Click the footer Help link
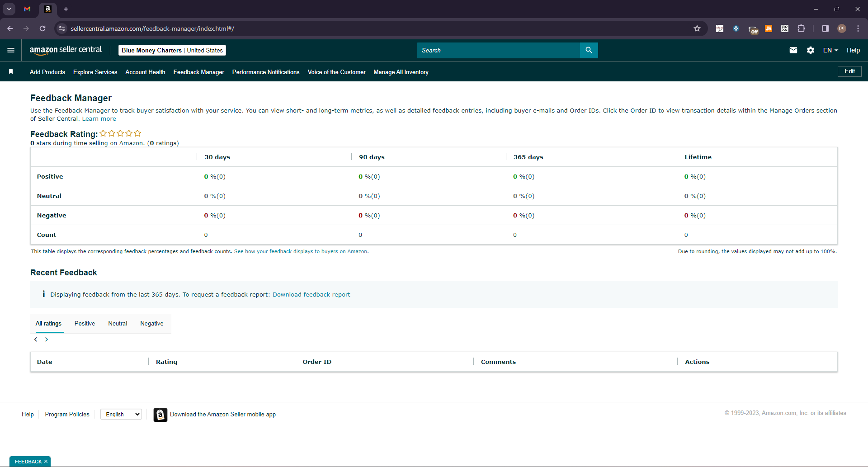Screen dimensions: 868x467 point(28,414)
